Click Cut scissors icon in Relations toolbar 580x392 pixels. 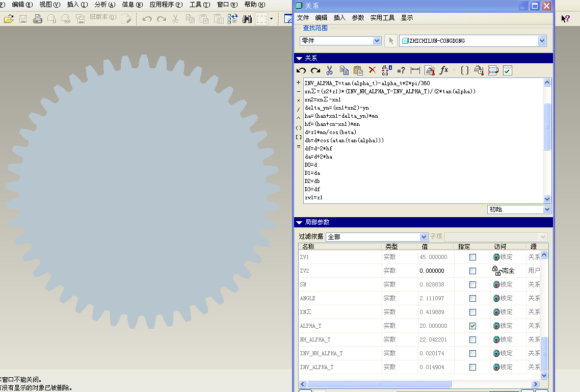329,70
